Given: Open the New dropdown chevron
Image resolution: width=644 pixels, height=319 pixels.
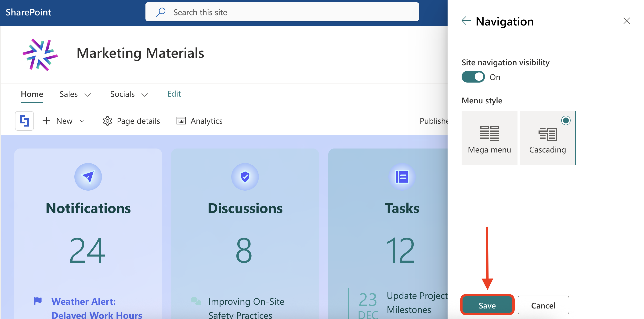Looking at the screenshot, I should pos(82,121).
